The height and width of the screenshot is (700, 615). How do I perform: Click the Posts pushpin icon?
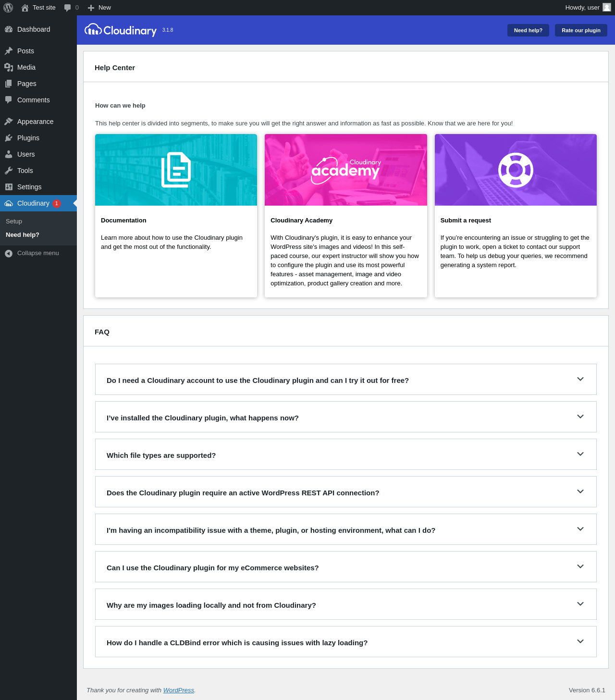9,51
